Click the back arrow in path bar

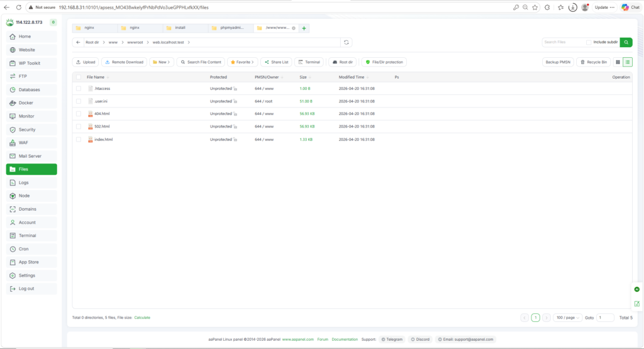pos(78,42)
